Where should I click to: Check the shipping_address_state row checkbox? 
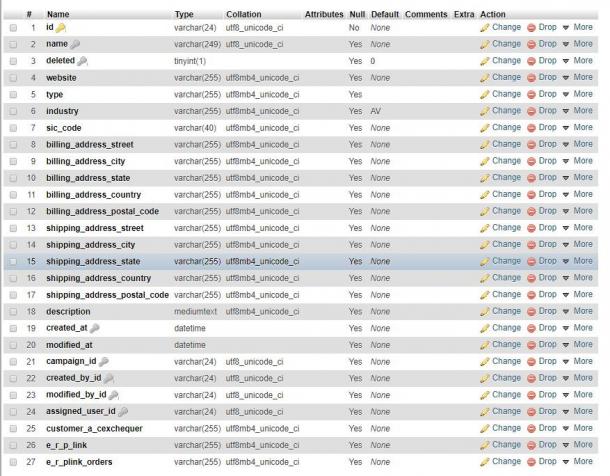coord(13,262)
